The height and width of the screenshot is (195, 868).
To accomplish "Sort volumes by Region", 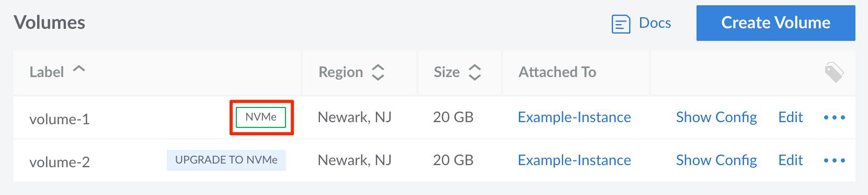I will 340,72.
